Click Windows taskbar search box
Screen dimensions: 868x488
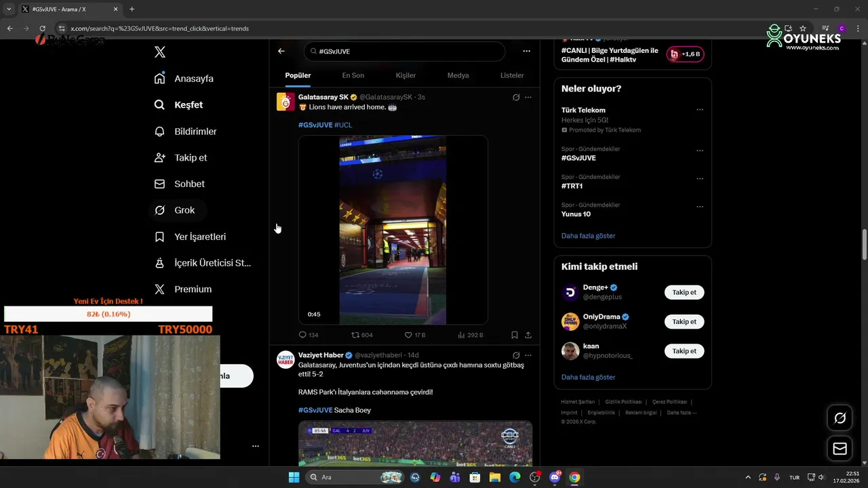point(354,477)
